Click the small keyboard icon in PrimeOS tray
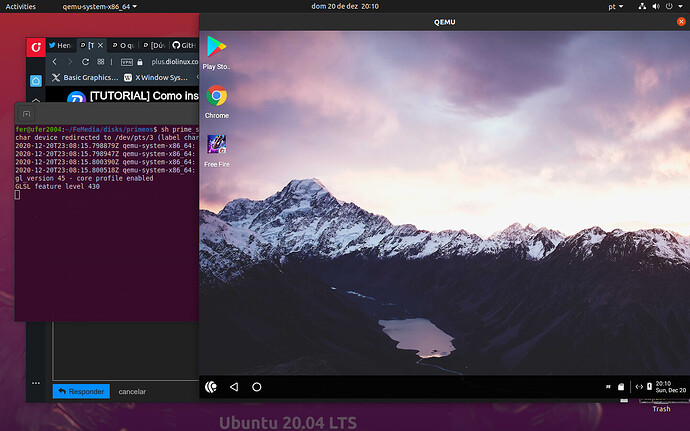The image size is (690, 431). [x=608, y=387]
